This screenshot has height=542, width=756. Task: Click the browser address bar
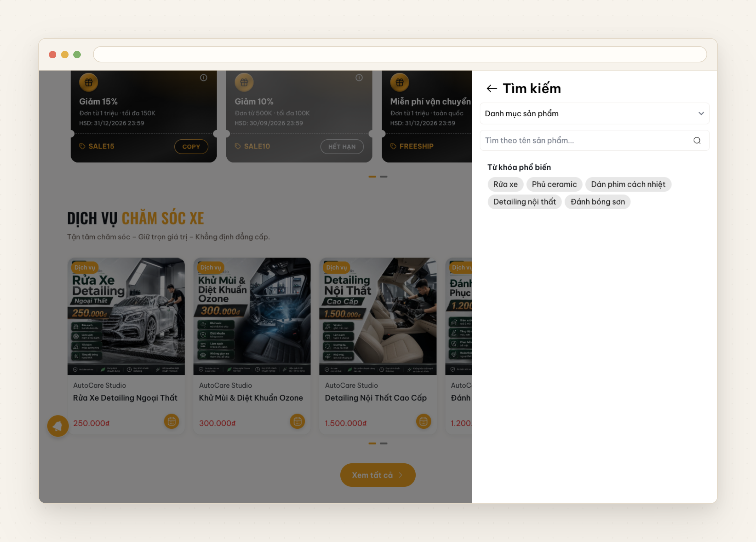coord(400,54)
